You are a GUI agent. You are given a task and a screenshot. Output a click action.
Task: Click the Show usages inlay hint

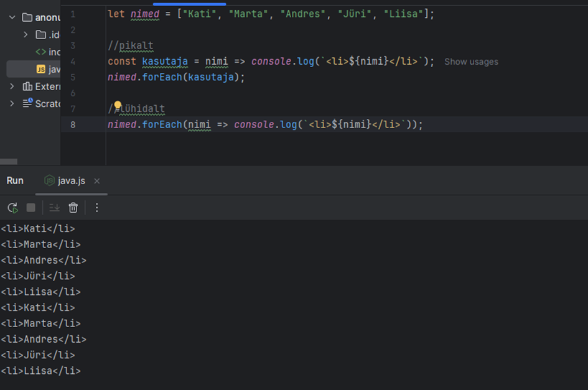[471, 62]
